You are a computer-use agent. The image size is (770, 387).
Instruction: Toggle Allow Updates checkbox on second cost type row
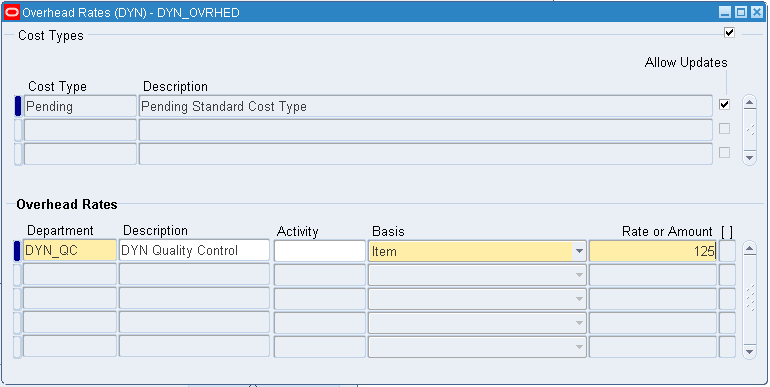(724, 129)
